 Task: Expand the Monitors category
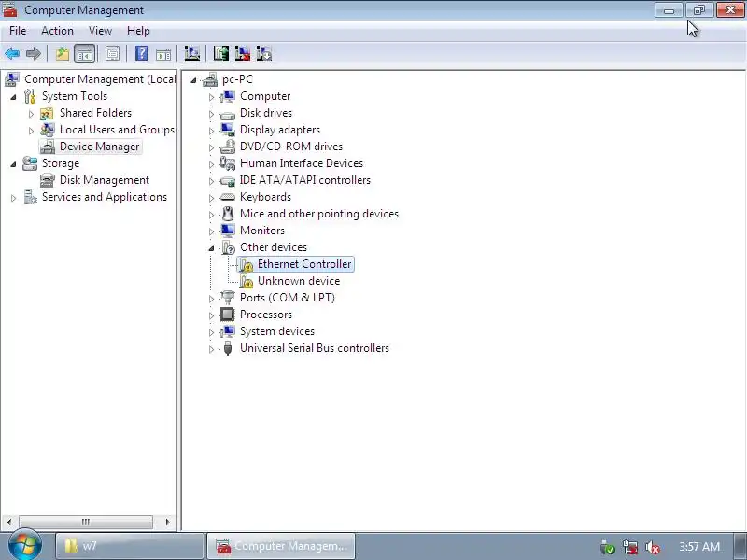tap(211, 231)
